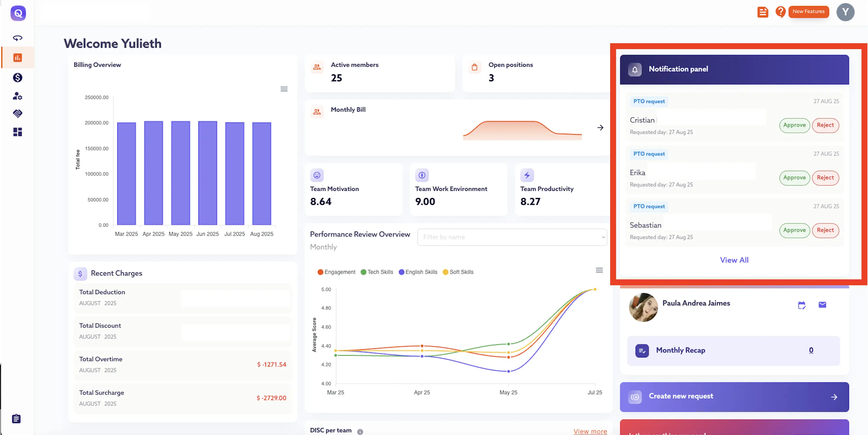Open Performance Review chart hamburger menu
Screen dimensions: 868x435
pyautogui.click(x=599, y=270)
